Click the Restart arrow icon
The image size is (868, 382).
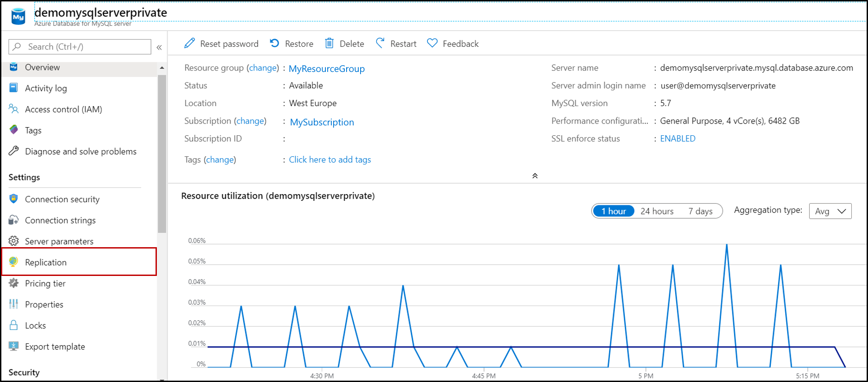(x=380, y=43)
